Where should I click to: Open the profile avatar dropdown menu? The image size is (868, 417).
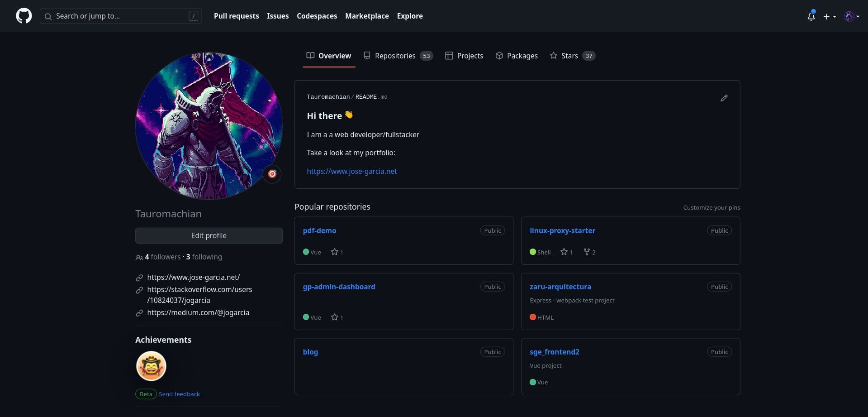pos(851,16)
